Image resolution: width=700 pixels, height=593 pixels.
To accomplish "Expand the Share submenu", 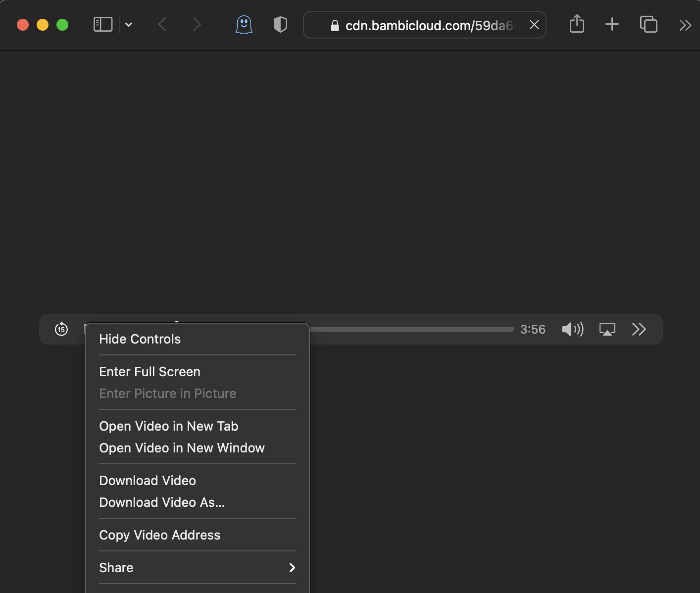I will [197, 568].
